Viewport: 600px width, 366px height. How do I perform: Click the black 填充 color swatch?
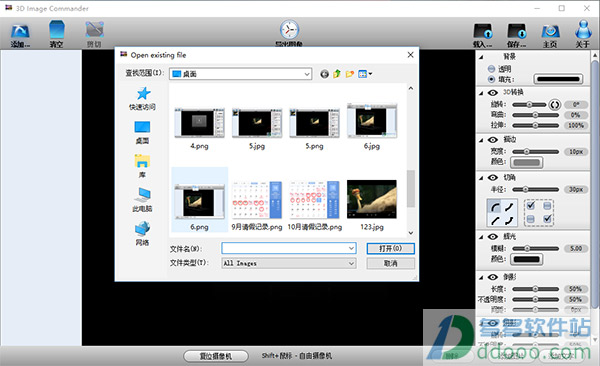(x=558, y=79)
